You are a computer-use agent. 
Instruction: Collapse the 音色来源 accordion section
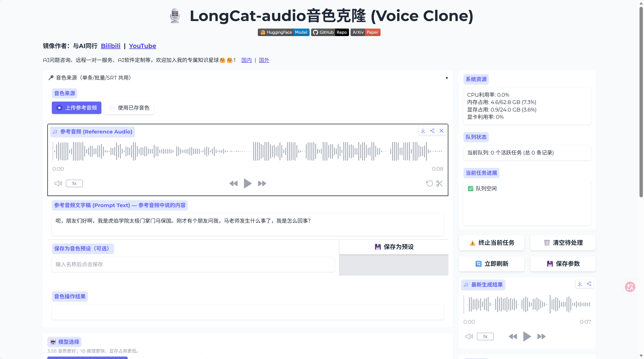coord(446,78)
